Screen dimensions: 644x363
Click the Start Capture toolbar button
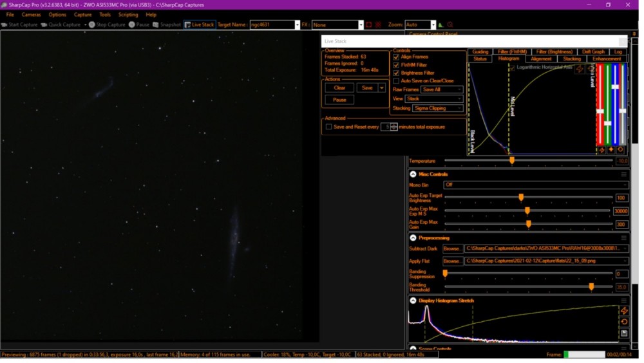point(19,24)
